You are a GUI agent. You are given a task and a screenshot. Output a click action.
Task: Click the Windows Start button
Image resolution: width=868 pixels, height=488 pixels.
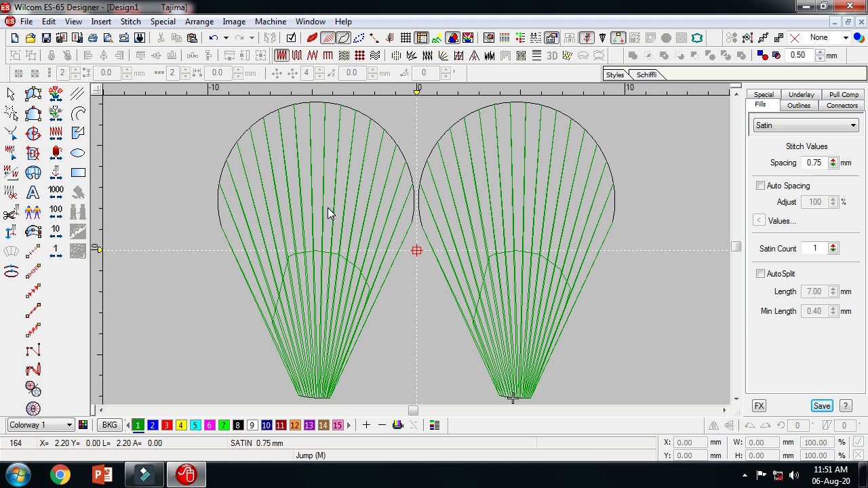tap(18, 474)
